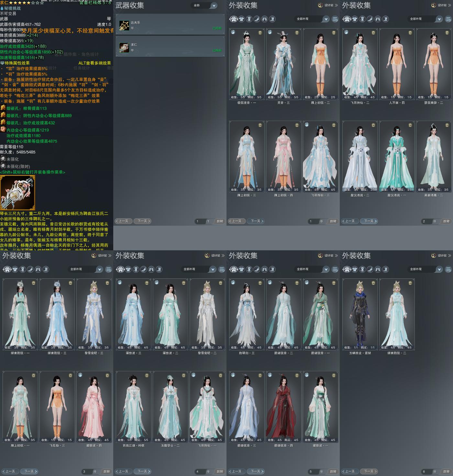This screenshot has height=476, width=453.
Task: Select the shirt category icon in page 5 outfit panel
Action: (241, 269)
